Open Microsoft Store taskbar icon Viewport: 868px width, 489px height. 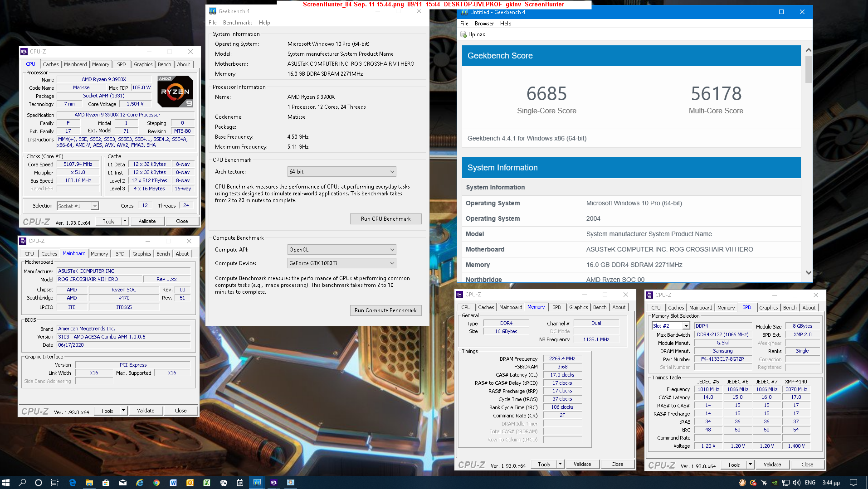(106, 483)
